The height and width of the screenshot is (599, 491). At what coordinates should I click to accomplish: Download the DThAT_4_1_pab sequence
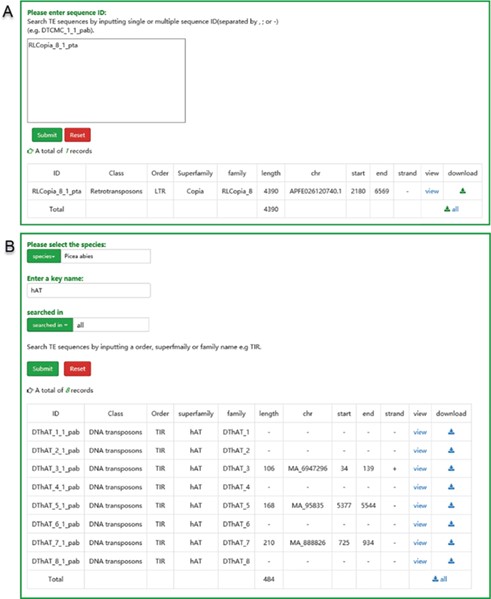(451, 487)
